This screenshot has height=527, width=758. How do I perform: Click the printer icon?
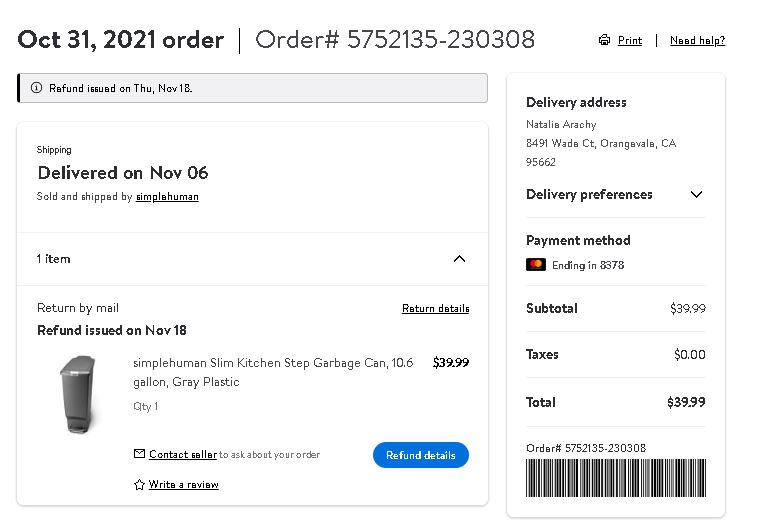click(x=604, y=40)
